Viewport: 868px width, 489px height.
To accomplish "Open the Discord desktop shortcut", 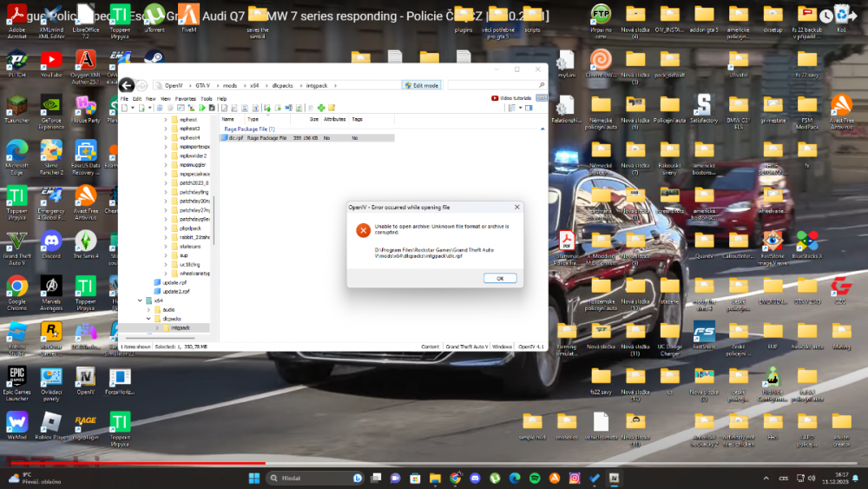I will pos(50,242).
